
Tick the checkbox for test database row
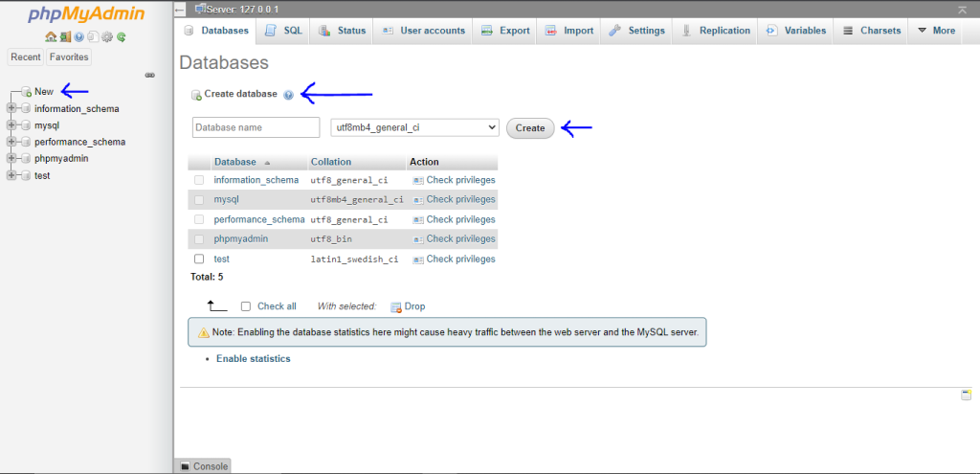(x=199, y=259)
